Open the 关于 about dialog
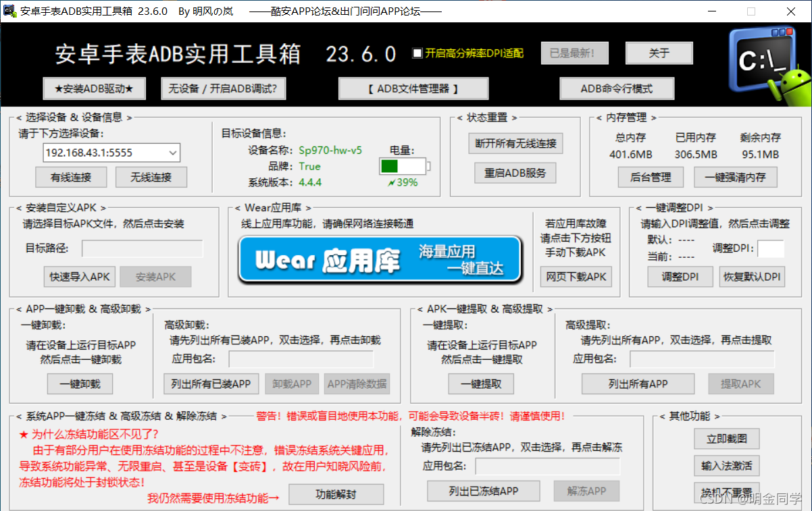 coord(659,53)
